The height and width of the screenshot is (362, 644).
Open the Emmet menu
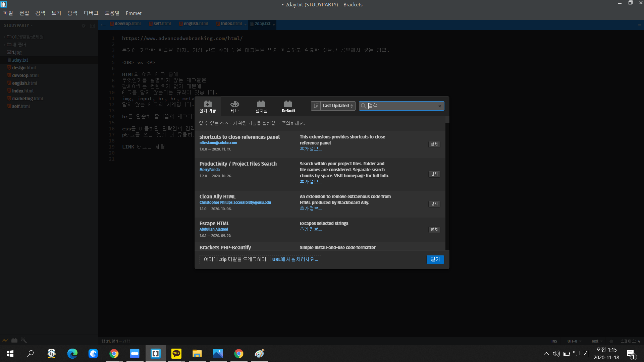(x=133, y=13)
